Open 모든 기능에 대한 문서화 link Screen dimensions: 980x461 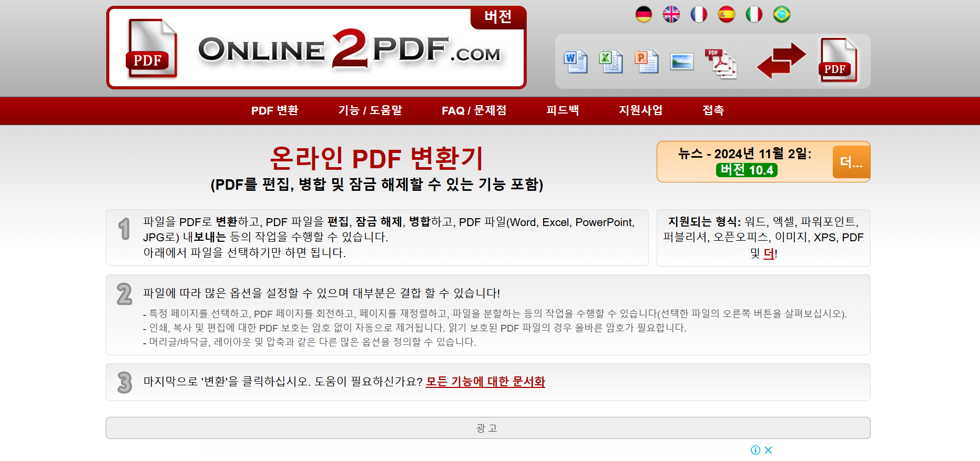tap(485, 382)
